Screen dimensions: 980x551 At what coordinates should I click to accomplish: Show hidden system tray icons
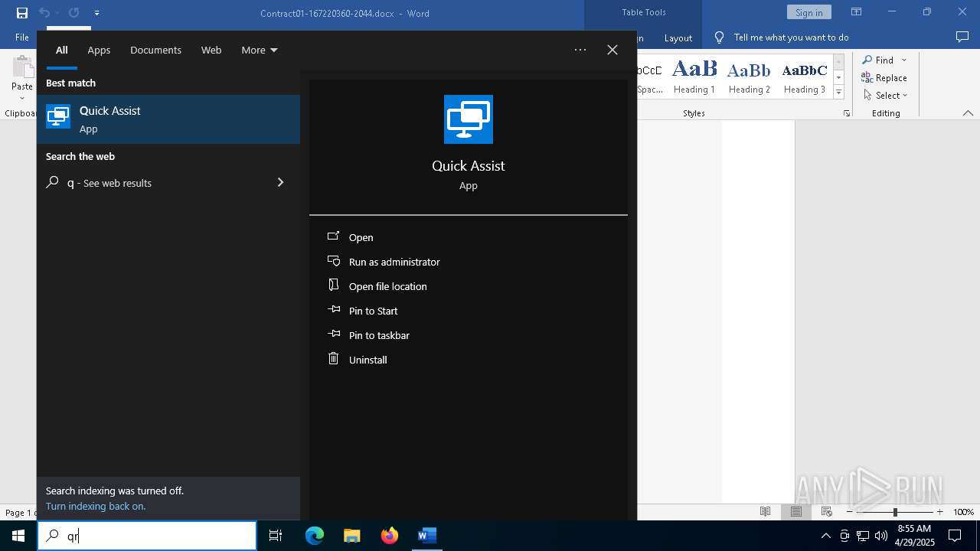(825, 536)
